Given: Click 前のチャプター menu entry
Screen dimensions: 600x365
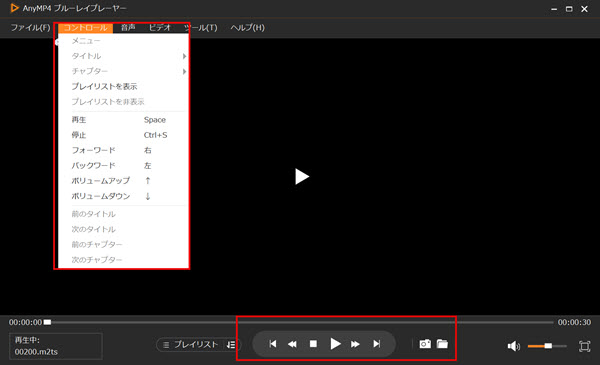Looking at the screenshot, I should (x=123, y=244).
